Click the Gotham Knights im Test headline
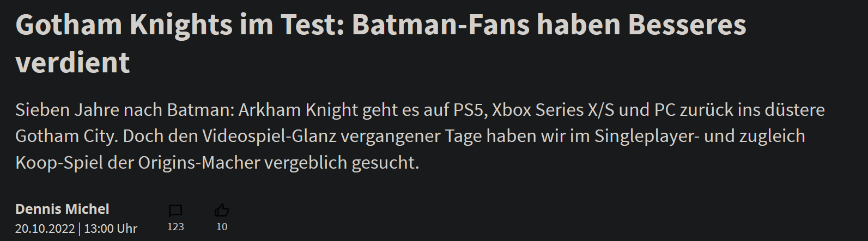 click(180, 25)
